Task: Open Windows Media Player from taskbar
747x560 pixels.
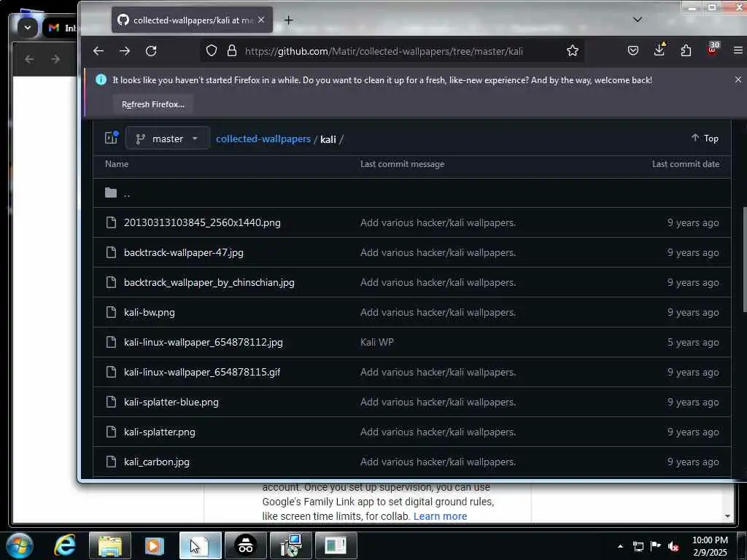Action: pos(154,546)
